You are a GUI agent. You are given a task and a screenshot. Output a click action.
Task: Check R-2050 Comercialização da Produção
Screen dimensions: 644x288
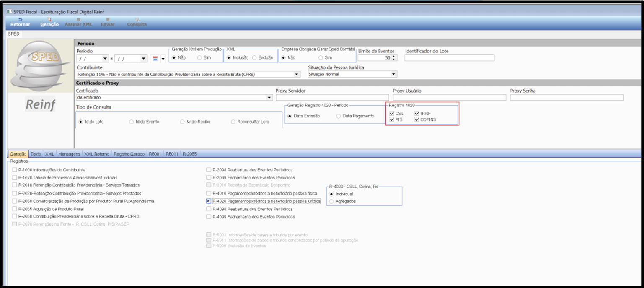[15, 201]
